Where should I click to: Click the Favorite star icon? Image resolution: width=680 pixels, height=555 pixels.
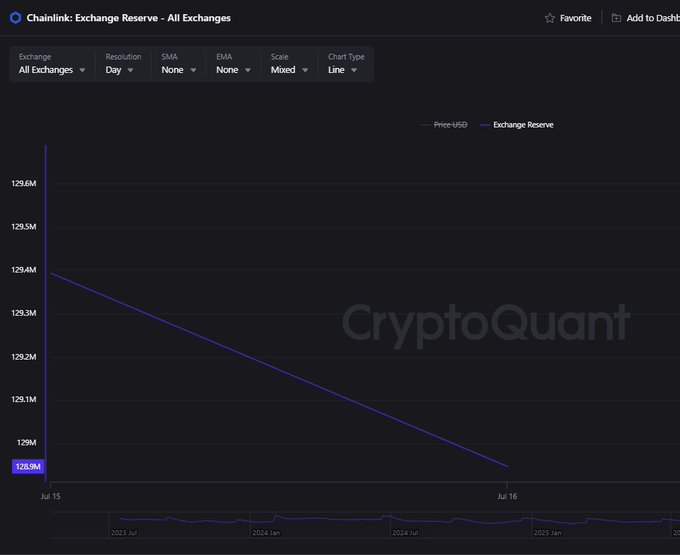click(549, 18)
